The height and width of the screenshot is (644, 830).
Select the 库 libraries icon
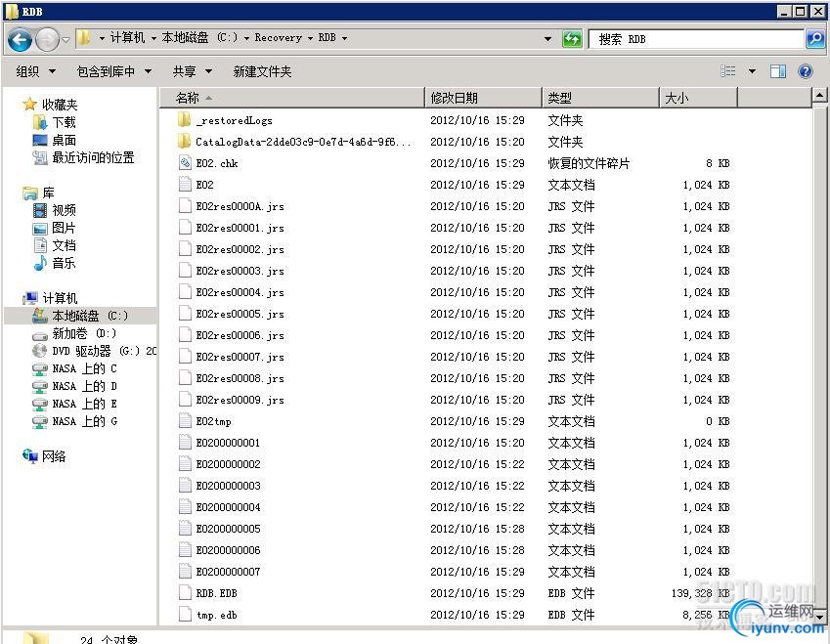[30, 193]
